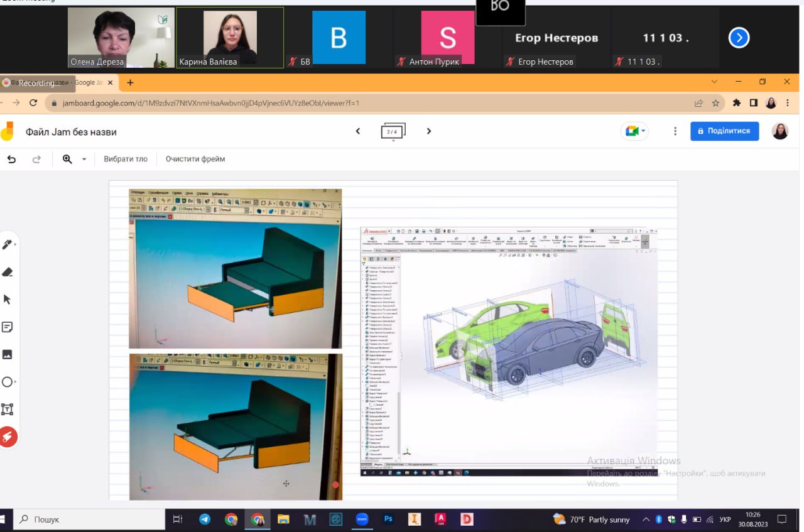Select the Eraser tool

click(8, 272)
